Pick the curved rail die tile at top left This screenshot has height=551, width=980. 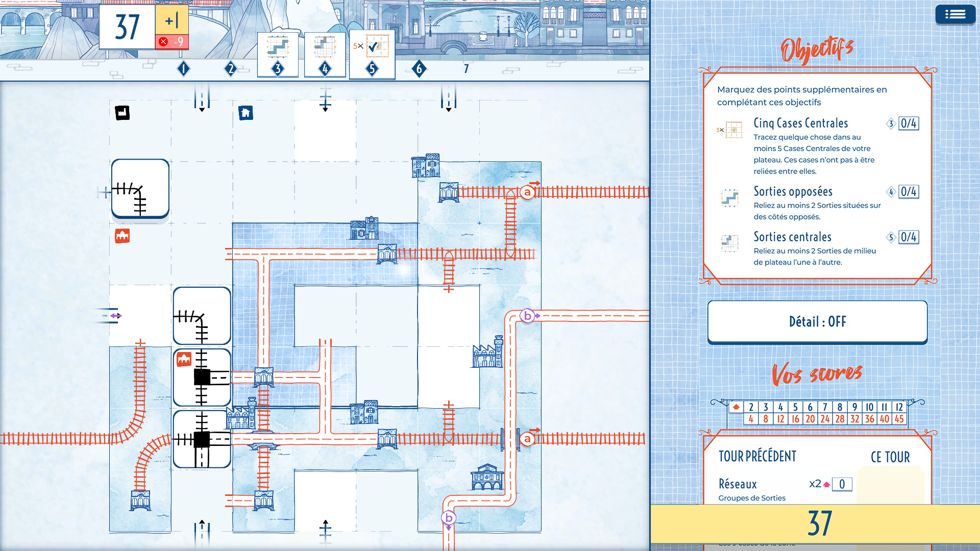[x=140, y=189]
